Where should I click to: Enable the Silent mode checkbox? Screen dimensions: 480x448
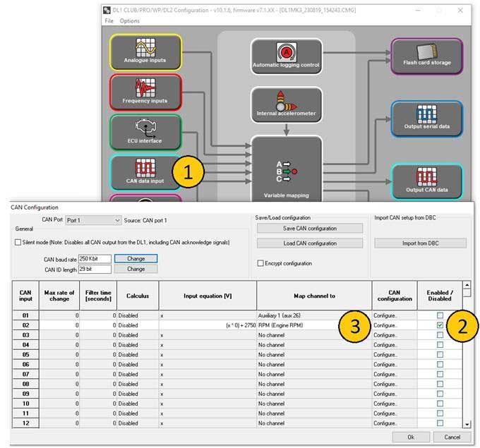coord(18,243)
